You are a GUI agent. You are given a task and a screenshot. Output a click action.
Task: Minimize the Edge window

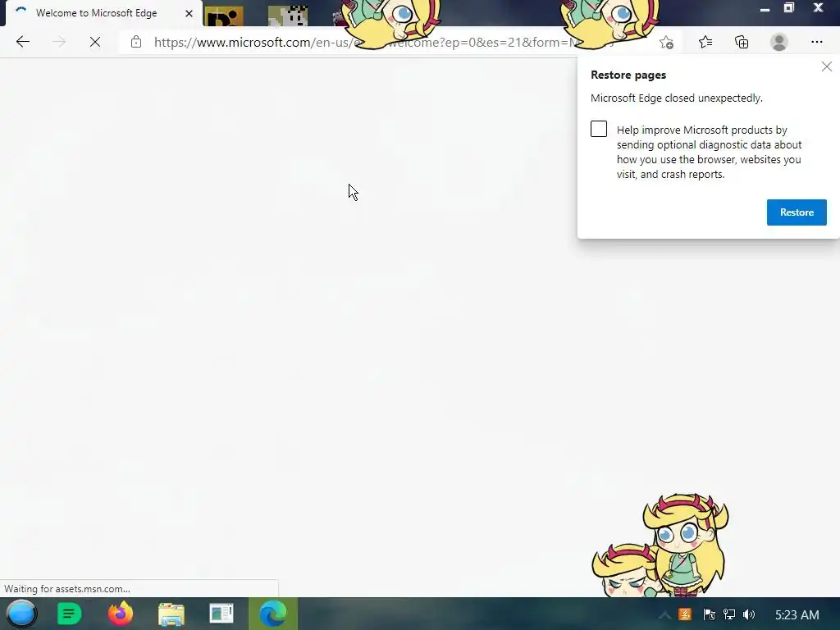click(765, 8)
